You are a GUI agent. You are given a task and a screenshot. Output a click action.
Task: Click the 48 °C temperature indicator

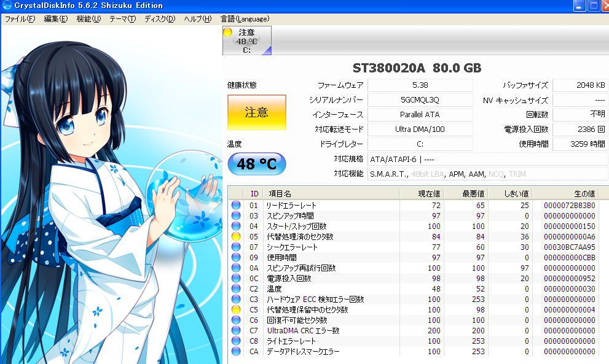coord(257,164)
